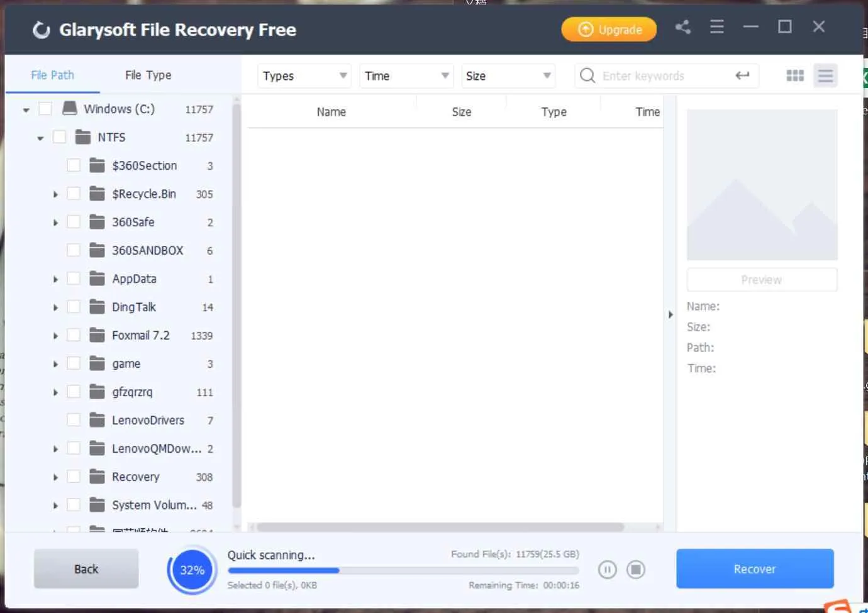868x613 pixels.
Task: Check the Windows (C:) drive checkbox
Action: [x=45, y=108]
